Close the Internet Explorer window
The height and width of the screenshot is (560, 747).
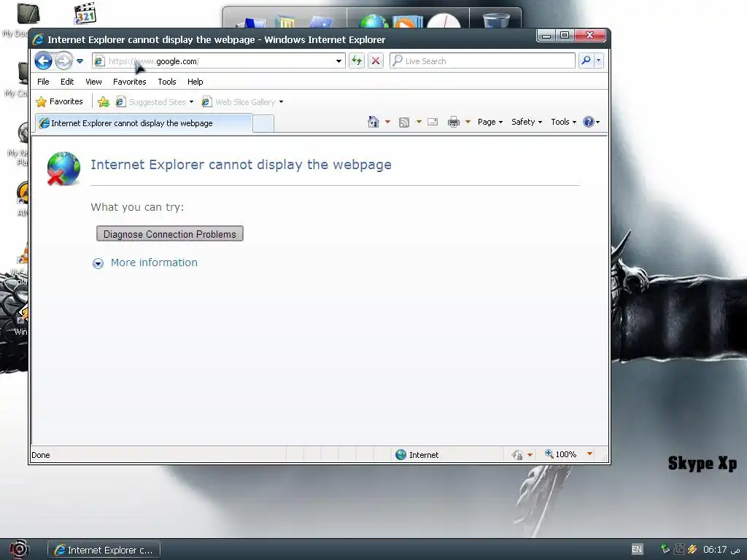click(x=589, y=35)
